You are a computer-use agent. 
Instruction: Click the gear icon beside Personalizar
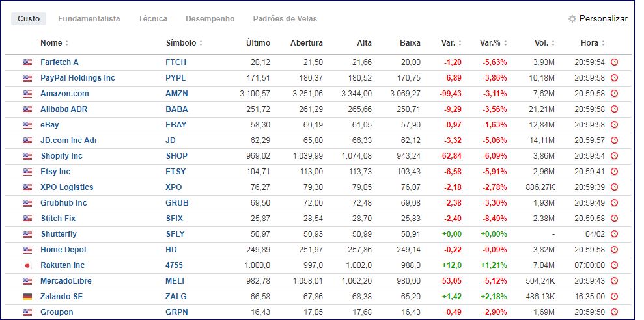[x=572, y=19]
